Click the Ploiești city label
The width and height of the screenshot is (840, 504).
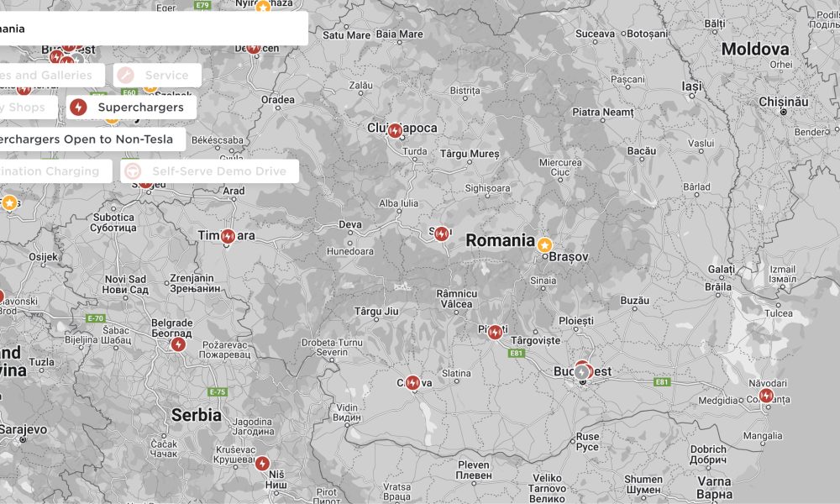pos(576,322)
